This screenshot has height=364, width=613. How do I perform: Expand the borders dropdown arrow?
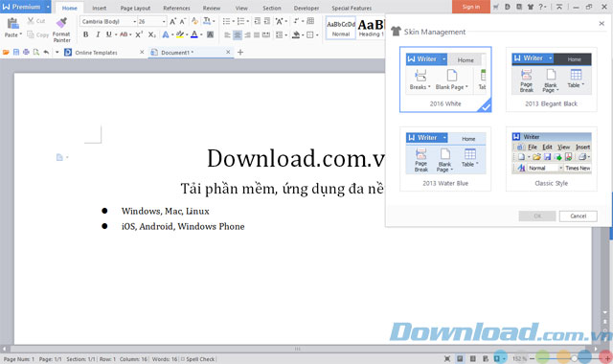(317, 34)
